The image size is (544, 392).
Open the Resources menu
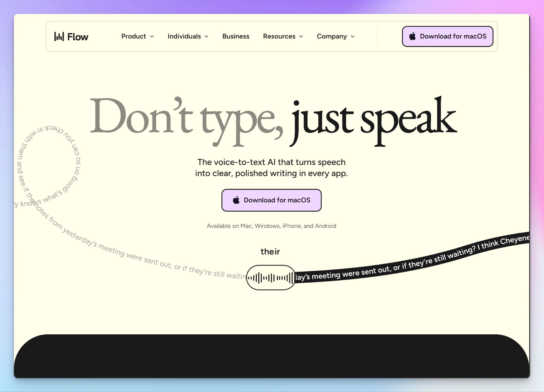point(283,36)
